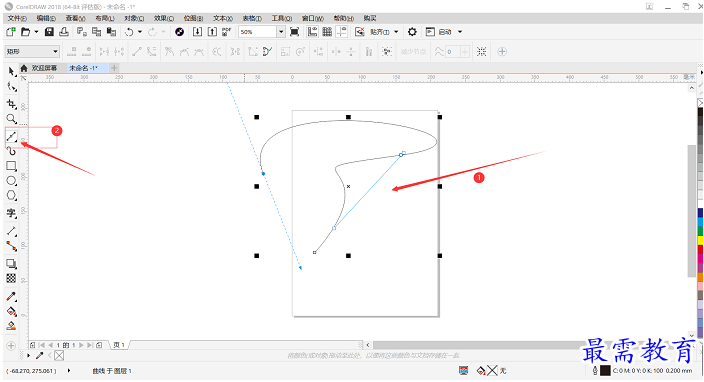Viewport: 704px width, 382px height.
Task: Click the yellow swatch in color palette
Action: point(701,240)
